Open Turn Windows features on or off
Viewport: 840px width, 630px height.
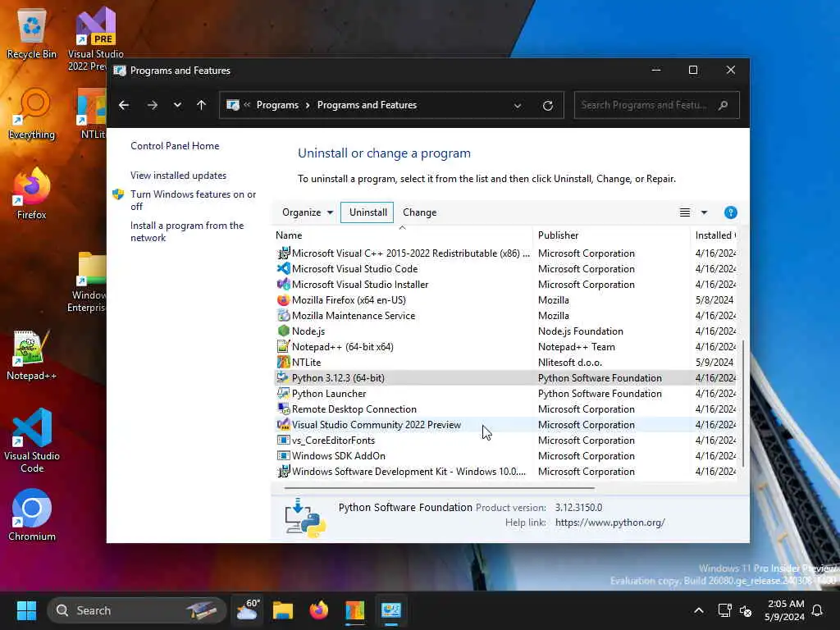pos(194,200)
